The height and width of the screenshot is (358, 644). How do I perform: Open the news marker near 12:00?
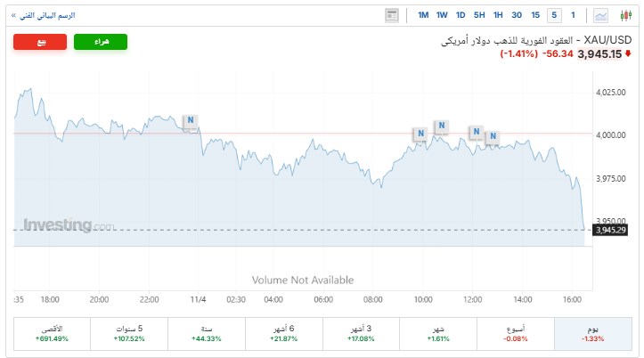point(476,133)
